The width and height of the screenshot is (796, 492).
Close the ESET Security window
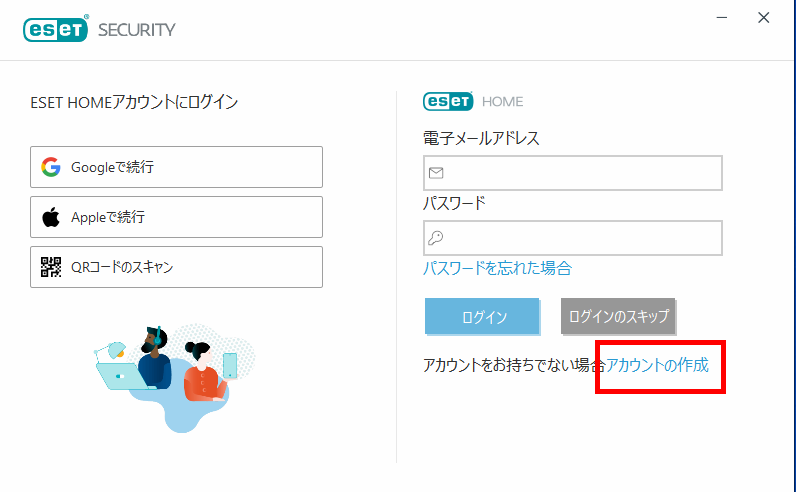click(x=764, y=18)
